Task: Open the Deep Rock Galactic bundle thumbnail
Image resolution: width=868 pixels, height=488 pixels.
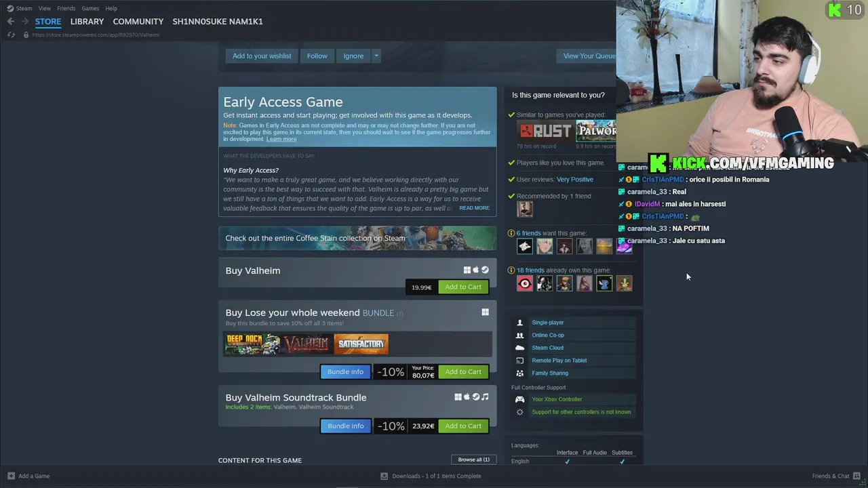Action: pyautogui.click(x=252, y=344)
